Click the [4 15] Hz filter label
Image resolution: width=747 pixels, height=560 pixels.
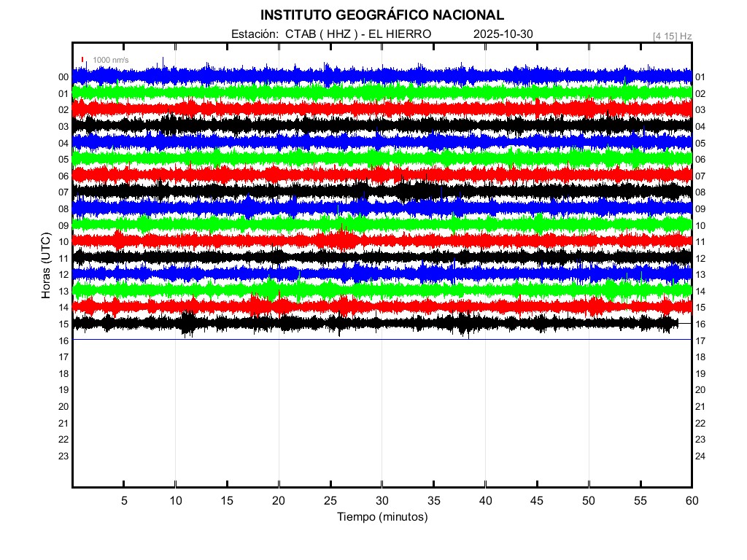point(672,36)
